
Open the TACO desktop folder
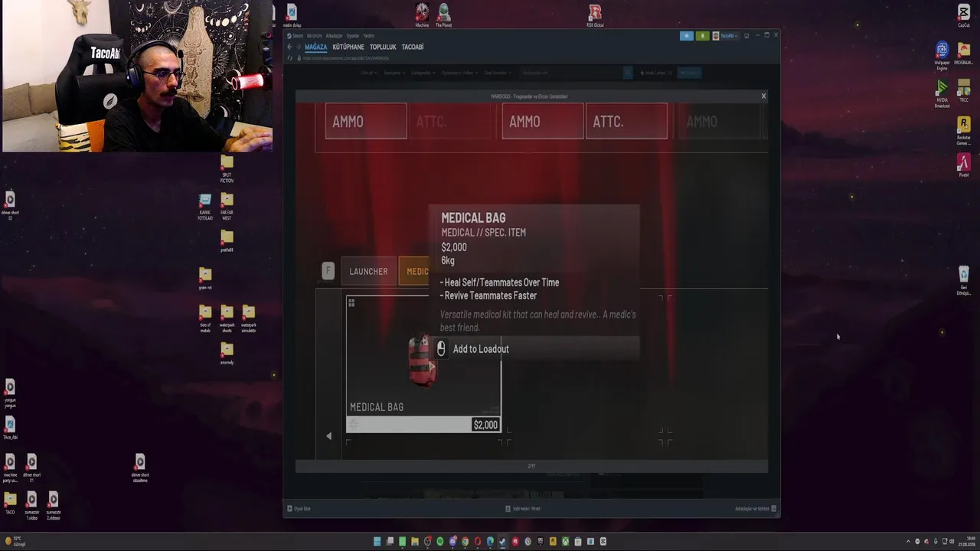(10, 503)
